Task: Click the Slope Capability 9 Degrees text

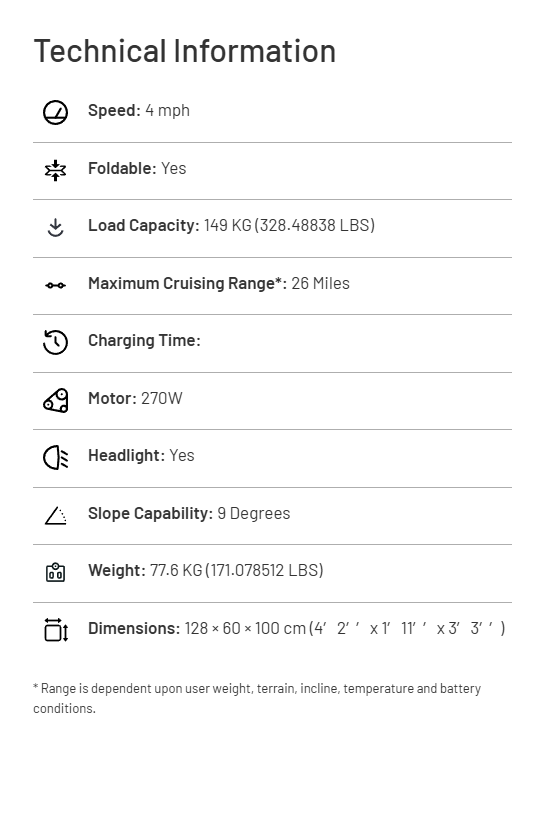Action: pos(189,514)
